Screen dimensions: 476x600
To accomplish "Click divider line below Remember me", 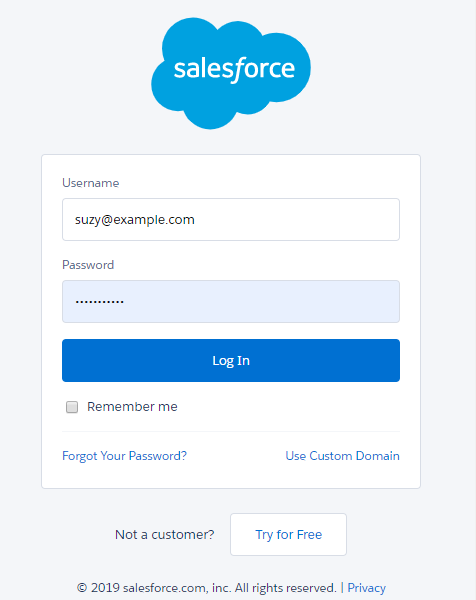I will (x=231, y=431).
